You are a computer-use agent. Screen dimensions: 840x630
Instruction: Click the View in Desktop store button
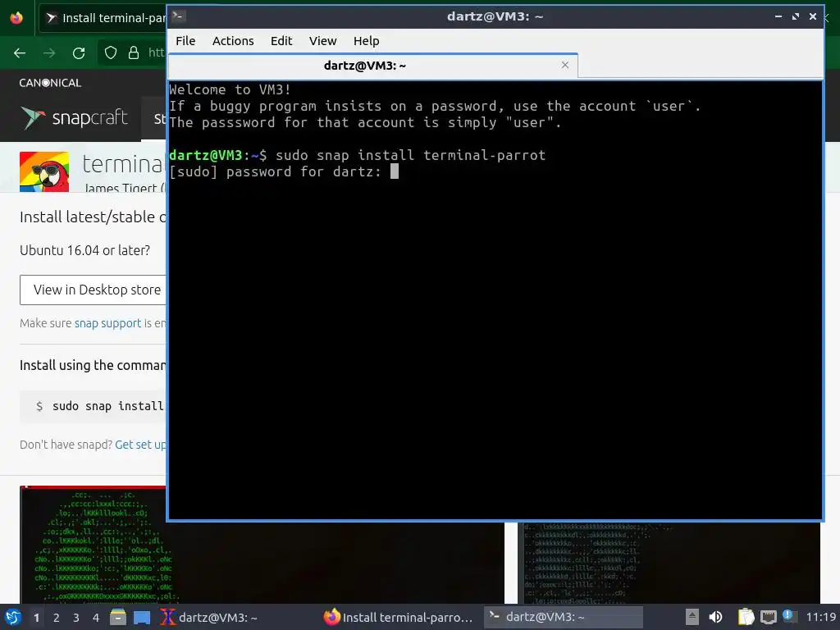click(94, 290)
